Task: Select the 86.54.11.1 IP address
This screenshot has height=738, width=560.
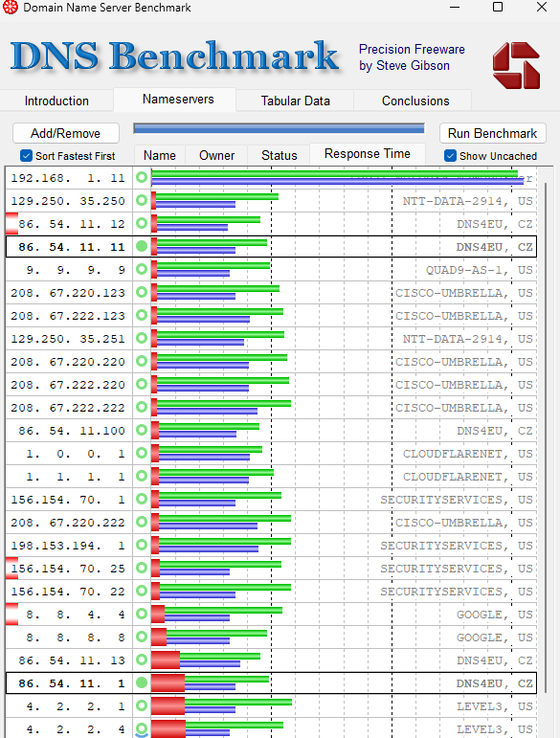Action: coord(72,683)
